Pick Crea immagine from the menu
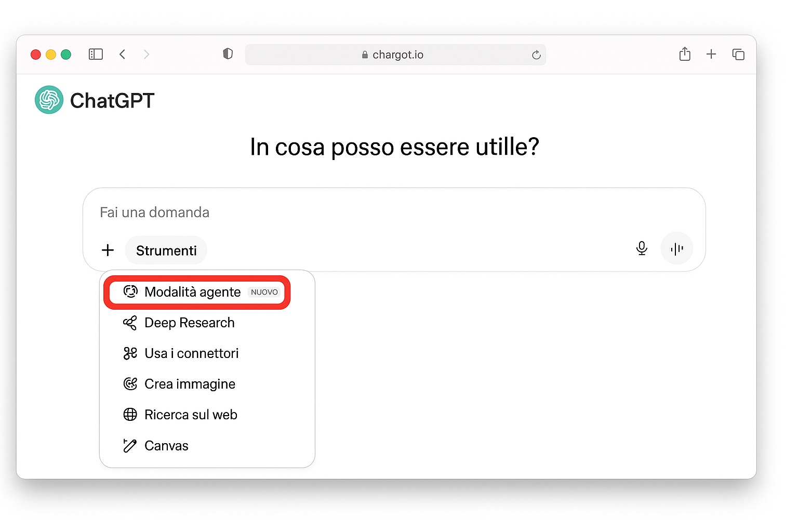798x532 pixels. click(x=190, y=384)
